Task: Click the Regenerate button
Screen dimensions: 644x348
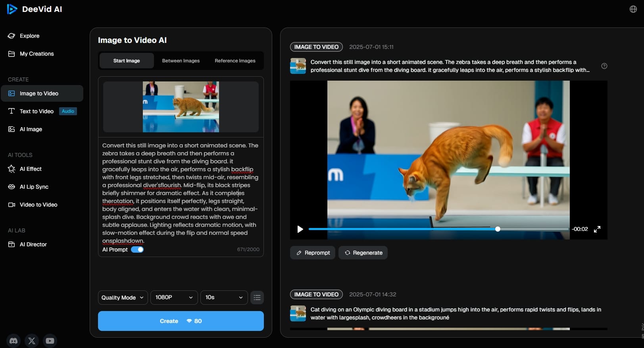Action: point(363,253)
